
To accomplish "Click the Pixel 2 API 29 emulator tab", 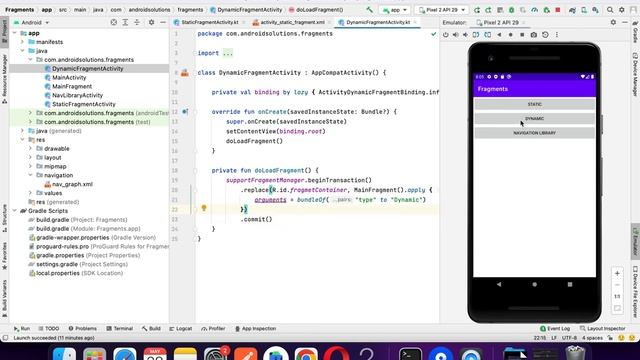I will point(501,22).
